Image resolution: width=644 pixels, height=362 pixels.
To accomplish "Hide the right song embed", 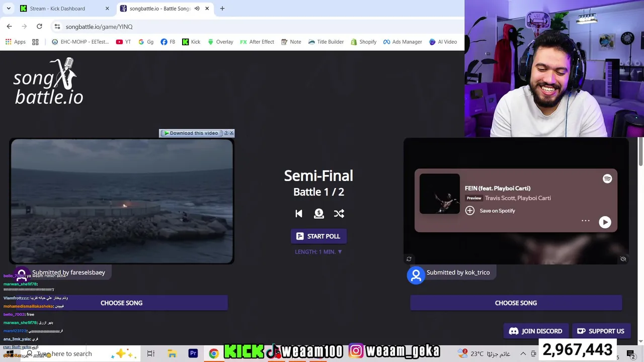I will click(623, 259).
